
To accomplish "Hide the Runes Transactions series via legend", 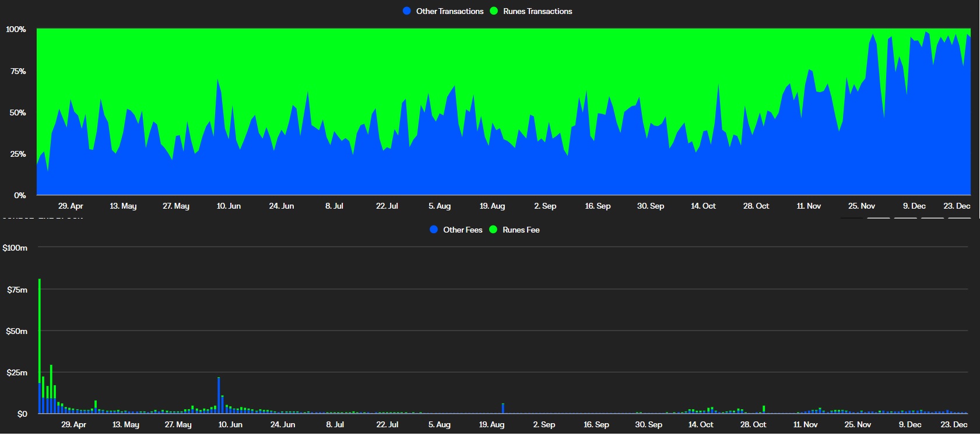I will 538,11.
